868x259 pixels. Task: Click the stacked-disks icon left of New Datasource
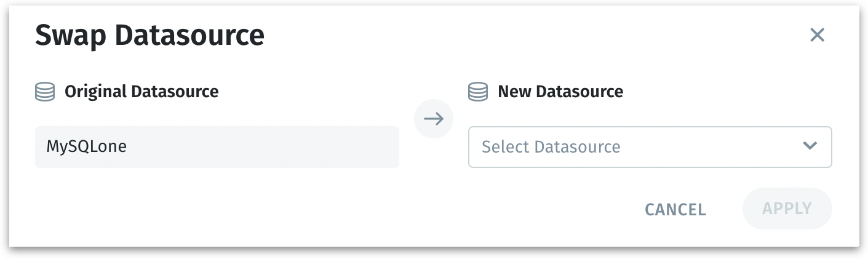478,92
